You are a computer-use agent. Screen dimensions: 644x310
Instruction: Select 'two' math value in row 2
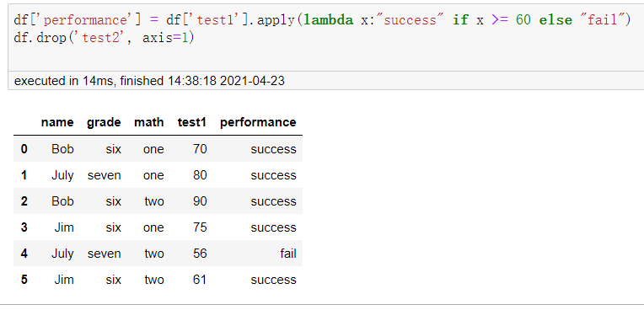point(154,201)
